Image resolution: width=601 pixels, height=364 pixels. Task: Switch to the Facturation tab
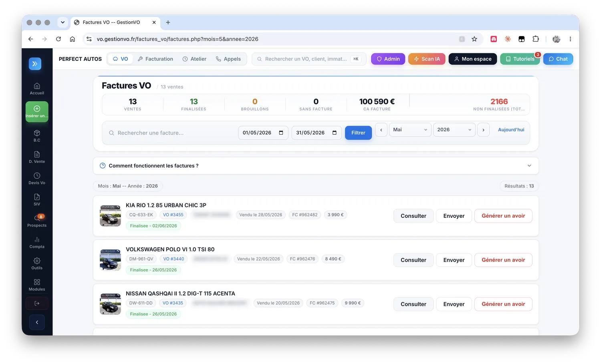pos(155,59)
